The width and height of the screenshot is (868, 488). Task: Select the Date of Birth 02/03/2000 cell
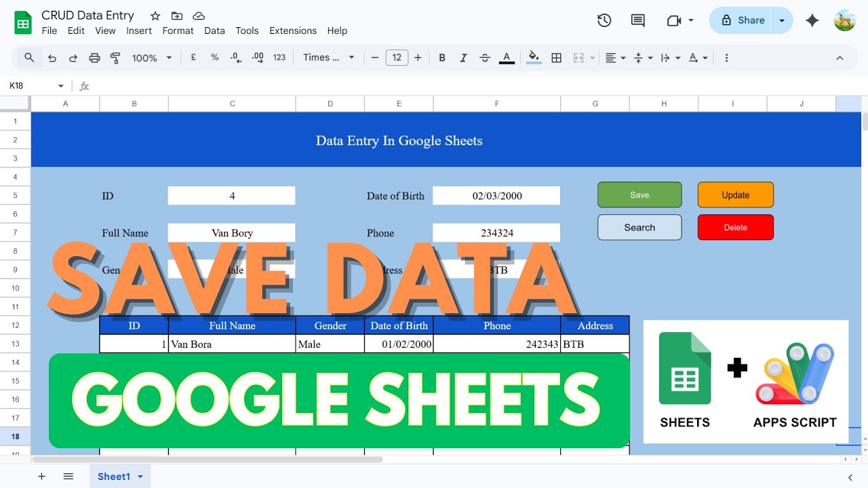[x=497, y=196]
